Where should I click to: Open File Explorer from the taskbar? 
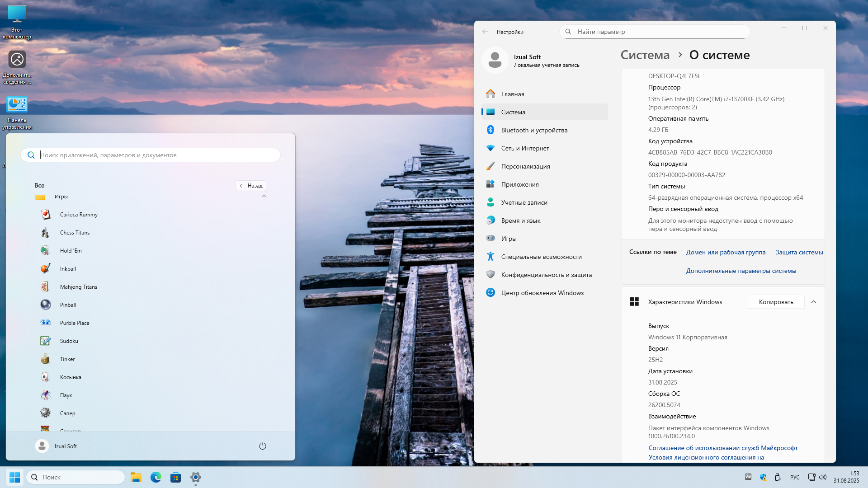[136, 477]
